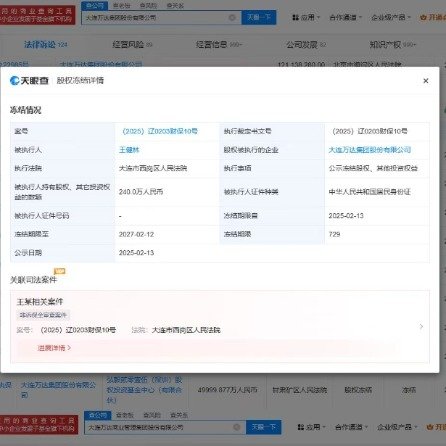446x446 pixels.
Task: Open the 进展详情 link
Action: [54, 348]
